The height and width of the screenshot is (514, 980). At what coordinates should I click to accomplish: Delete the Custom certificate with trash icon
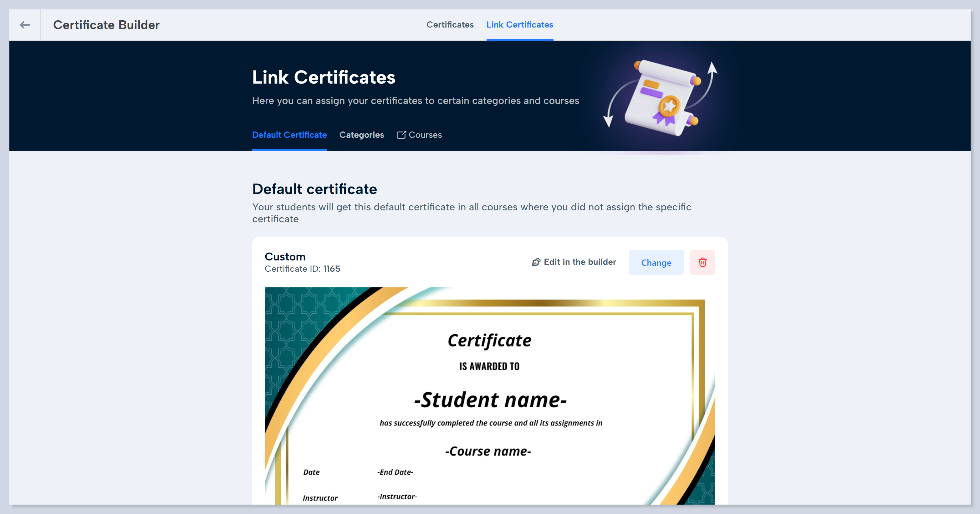[x=702, y=262]
